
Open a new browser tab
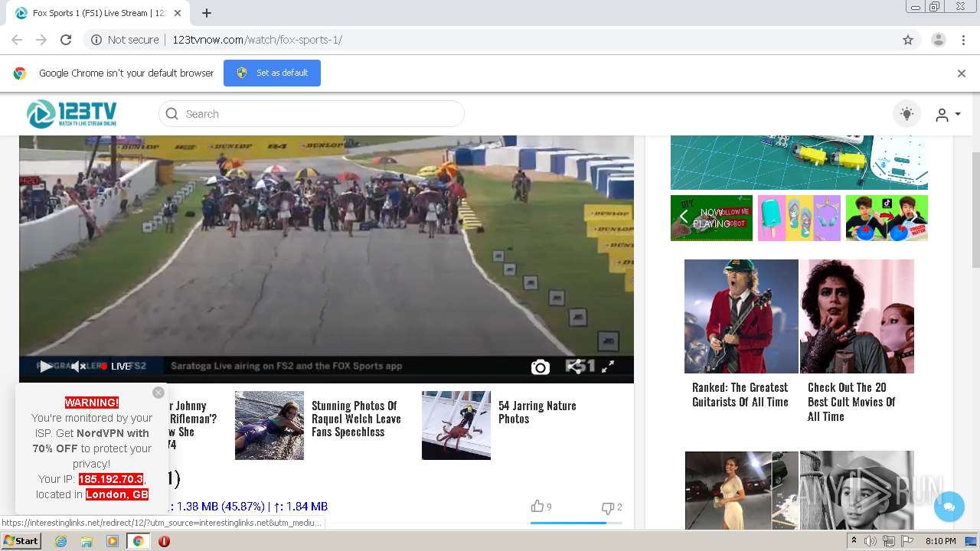point(207,13)
